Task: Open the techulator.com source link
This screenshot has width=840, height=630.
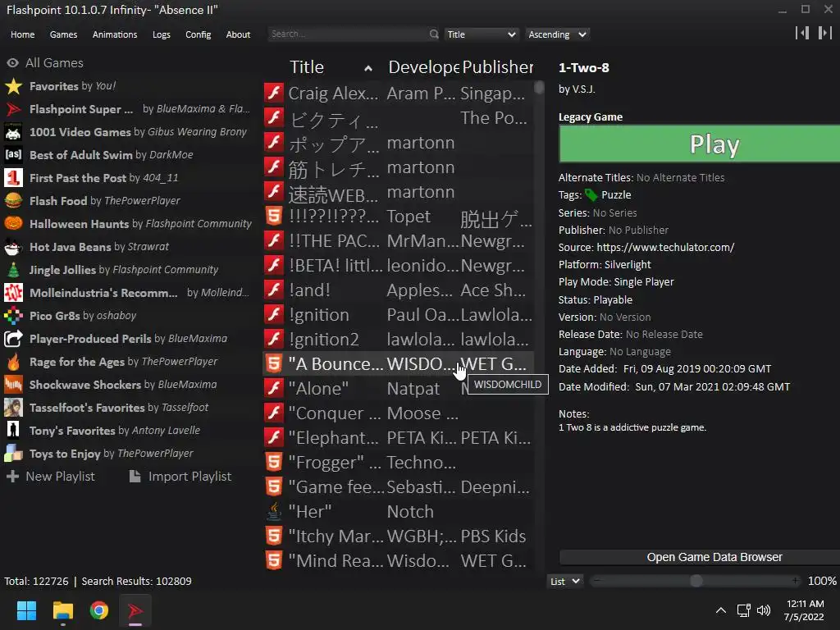Action: [x=665, y=248]
